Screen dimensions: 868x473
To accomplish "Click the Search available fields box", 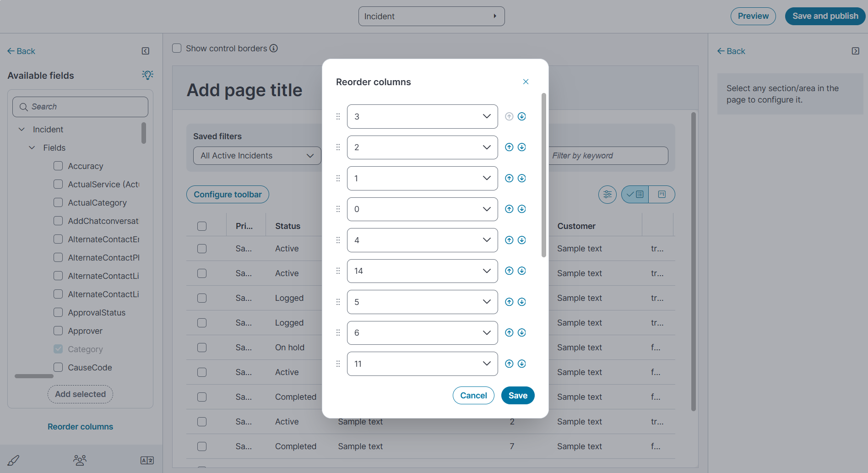I will pyautogui.click(x=81, y=107).
